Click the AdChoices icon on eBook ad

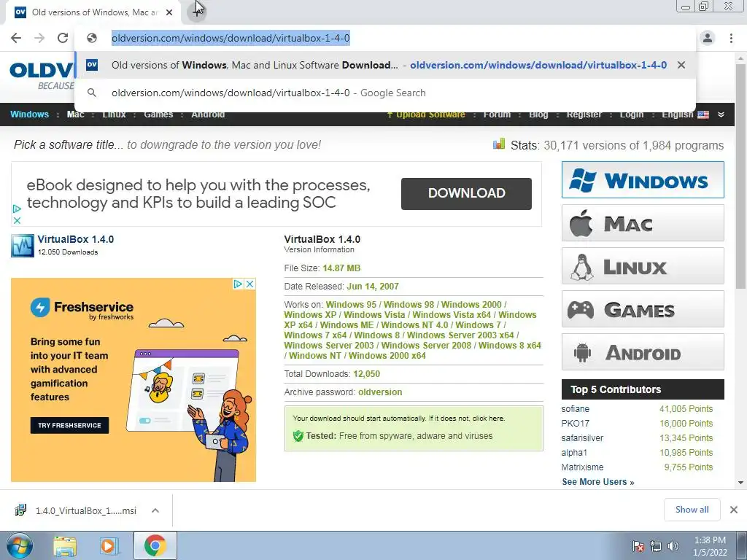pos(17,209)
